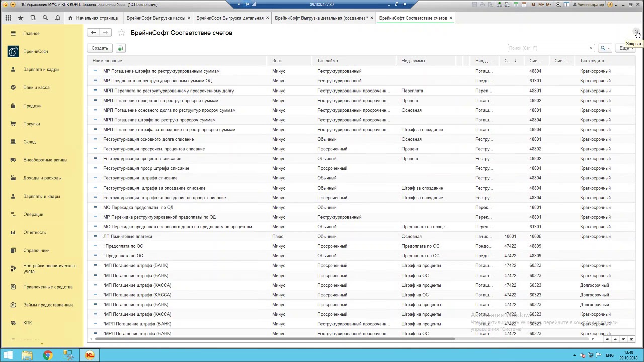Open Google Chrome from taskbar

[x=48, y=355]
